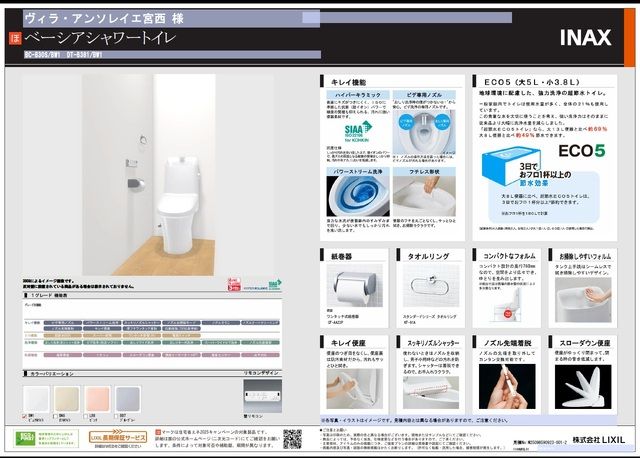Click the QR code in the footer
The image size is (640, 458).
coord(293,439)
